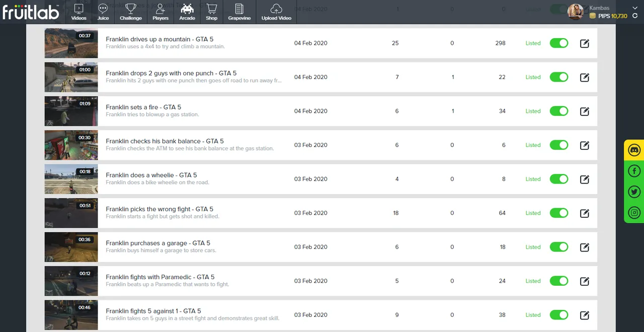Open thumbnail of the bank balance video
Viewport: 644px width, 332px height.
[x=71, y=145]
